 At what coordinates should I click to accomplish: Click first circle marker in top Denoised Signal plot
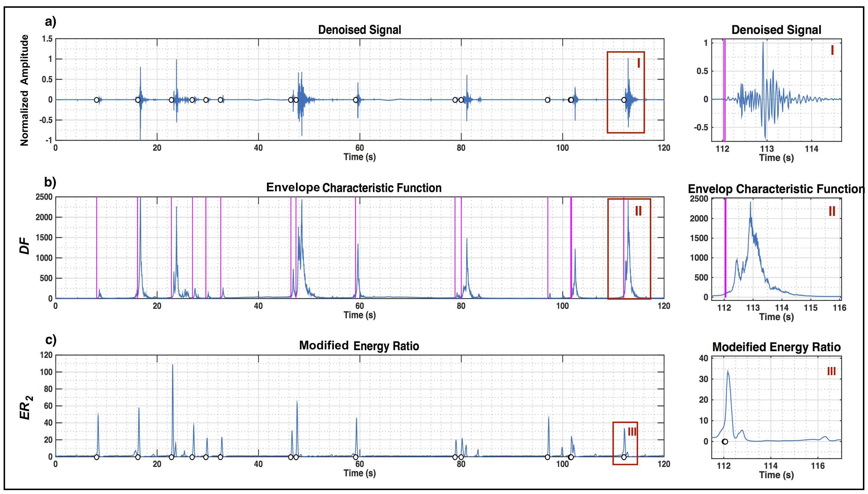coord(97,100)
